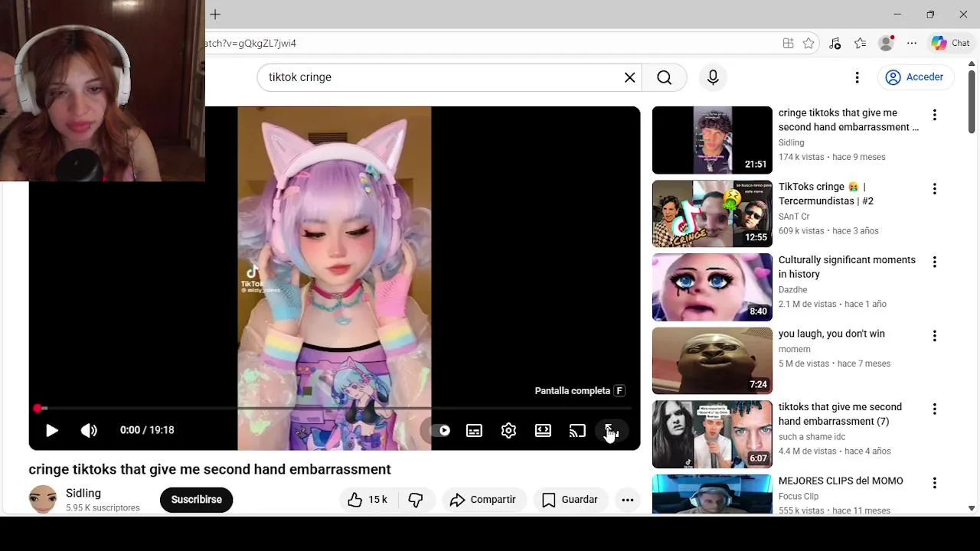Clear the search box text
Screen dimensions: 980x551
[x=629, y=77]
